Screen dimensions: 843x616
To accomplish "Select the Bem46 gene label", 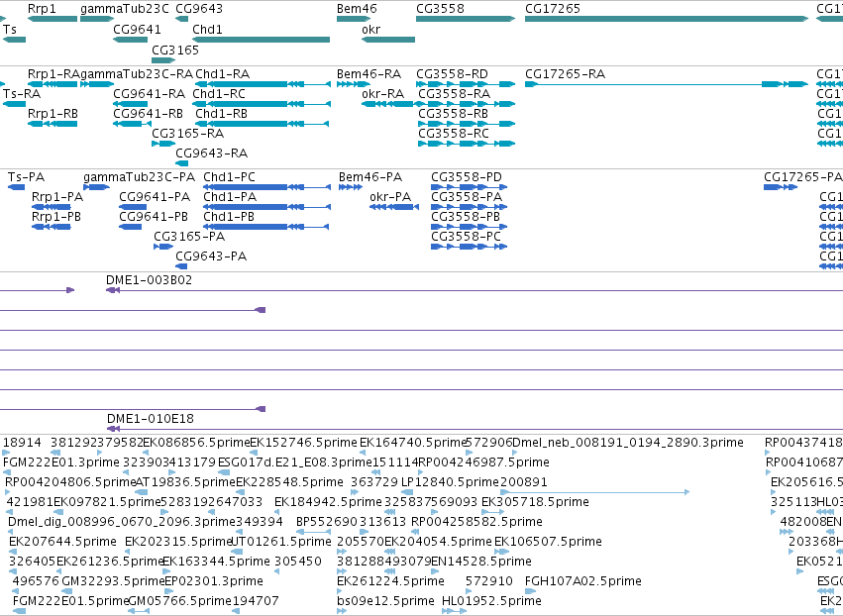I will (357, 9).
